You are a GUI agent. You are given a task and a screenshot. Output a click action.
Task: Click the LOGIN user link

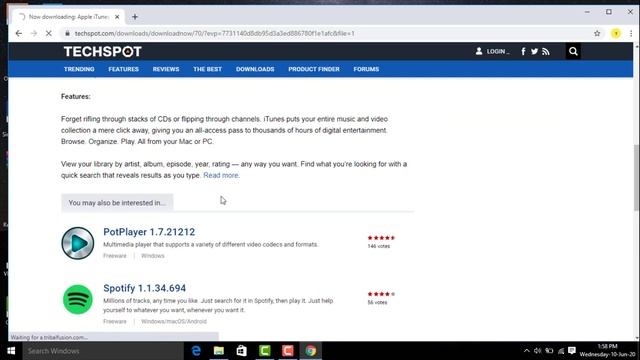point(492,51)
